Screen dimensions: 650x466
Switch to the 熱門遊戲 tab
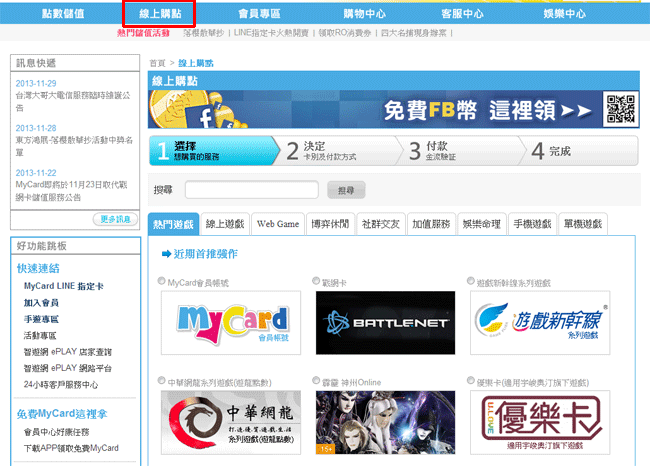(173, 224)
